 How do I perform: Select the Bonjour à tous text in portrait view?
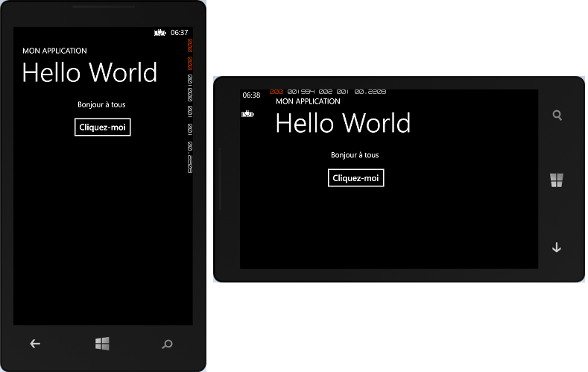click(101, 104)
